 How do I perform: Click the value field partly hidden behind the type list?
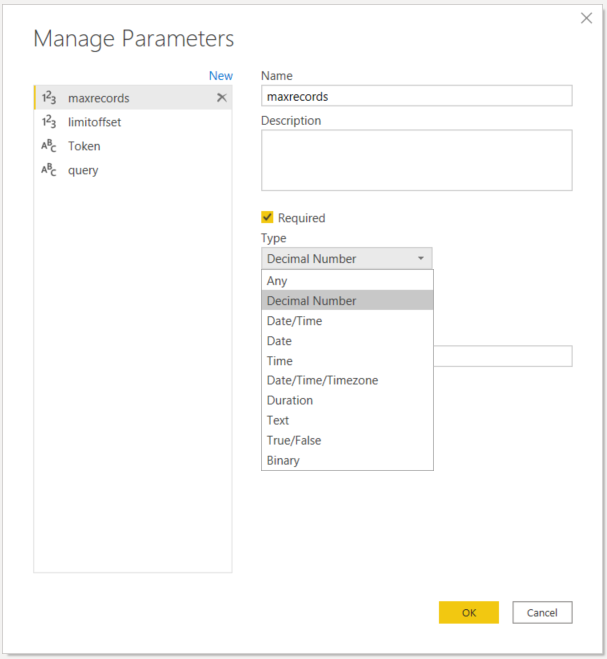tap(503, 356)
